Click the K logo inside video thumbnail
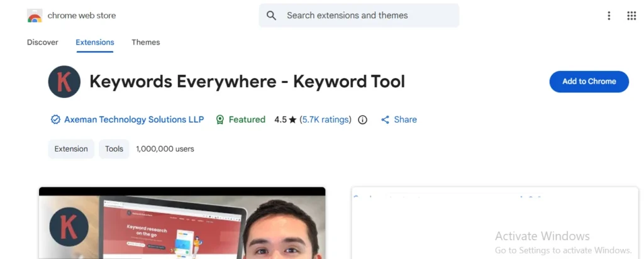Image resolution: width=644 pixels, height=259 pixels. (x=69, y=226)
